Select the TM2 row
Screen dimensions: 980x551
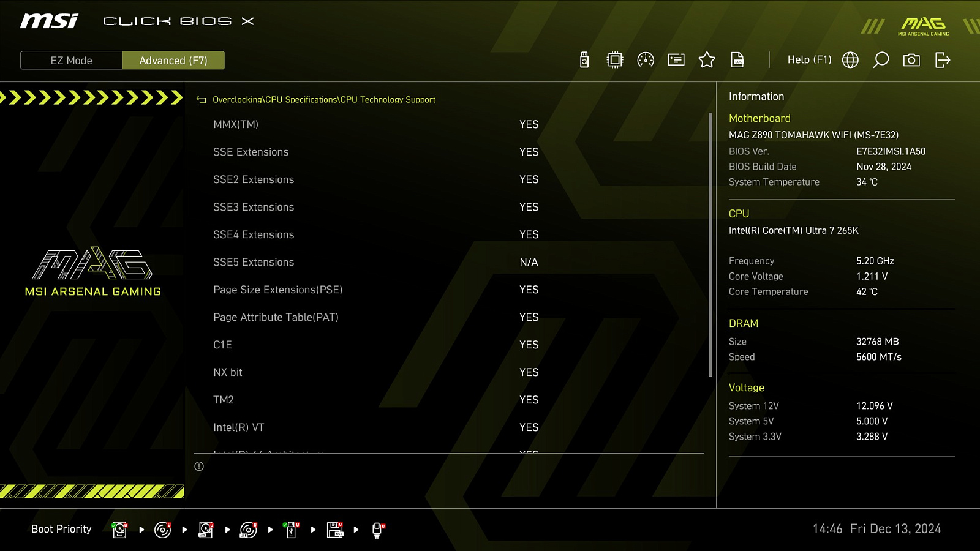(450, 400)
